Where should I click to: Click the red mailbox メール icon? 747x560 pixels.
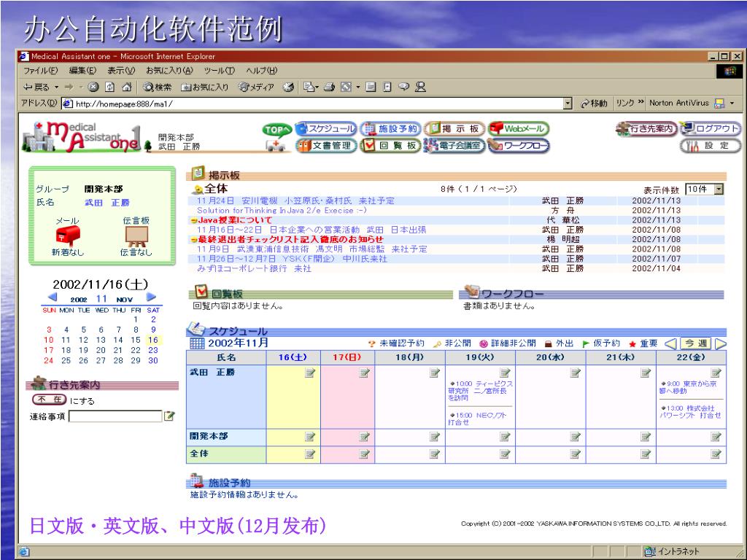[x=68, y=236]
